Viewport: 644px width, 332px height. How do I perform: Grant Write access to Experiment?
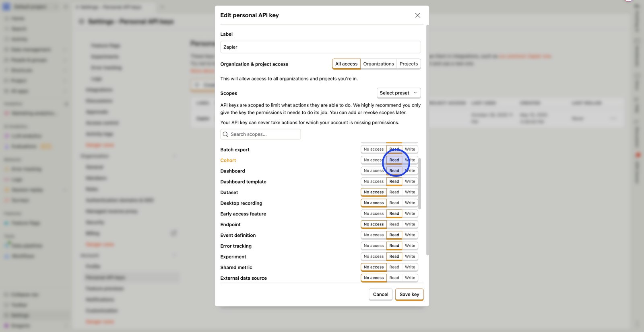tap(410, 256)
